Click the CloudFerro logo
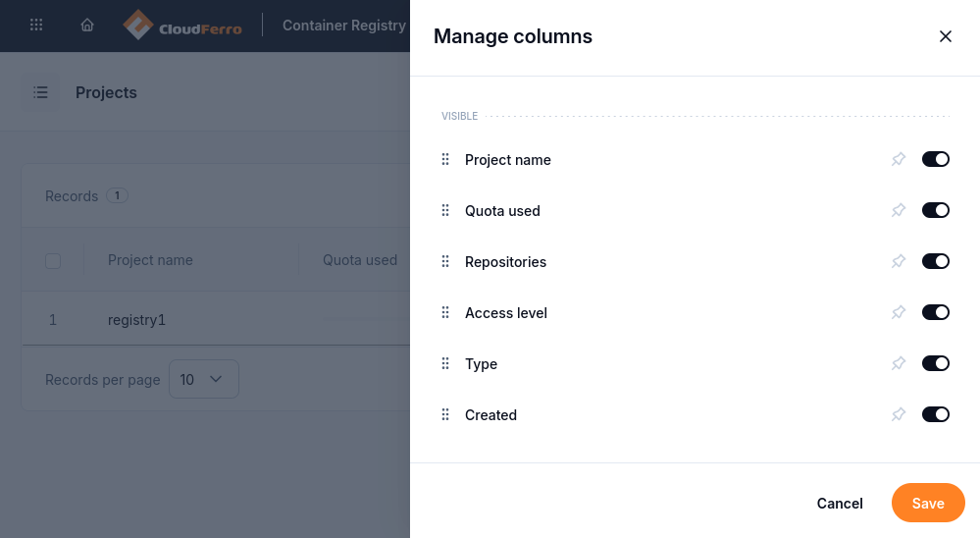The image size is (980, 538). pos(182,25)
